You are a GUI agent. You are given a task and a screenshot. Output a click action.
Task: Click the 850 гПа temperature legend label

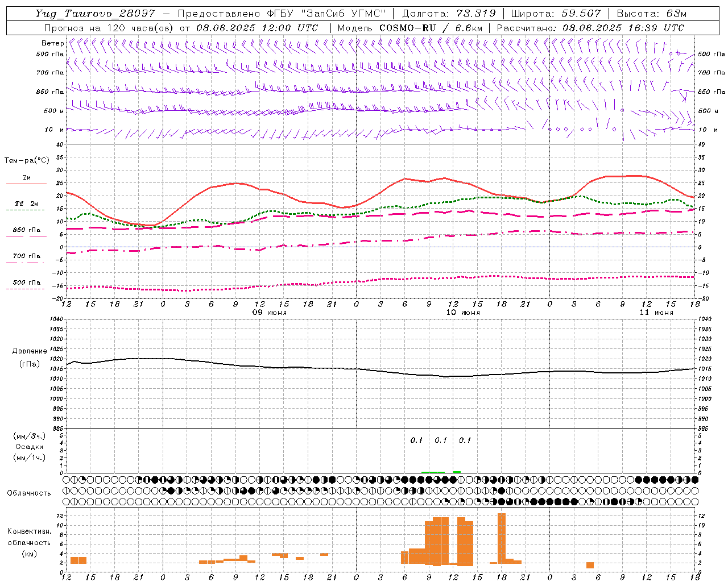pos(27,230)
